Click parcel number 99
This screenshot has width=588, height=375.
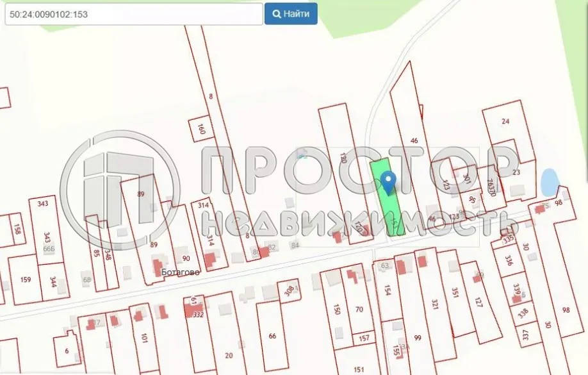(417, 337)
